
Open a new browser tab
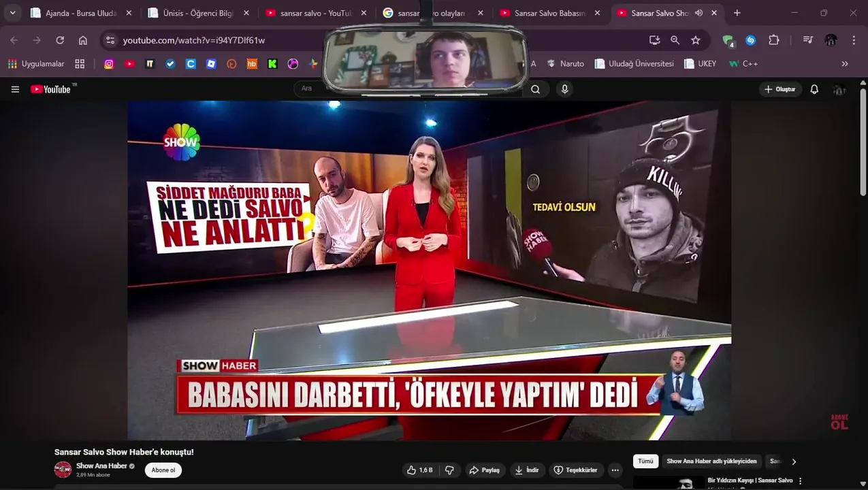(737, 13)
